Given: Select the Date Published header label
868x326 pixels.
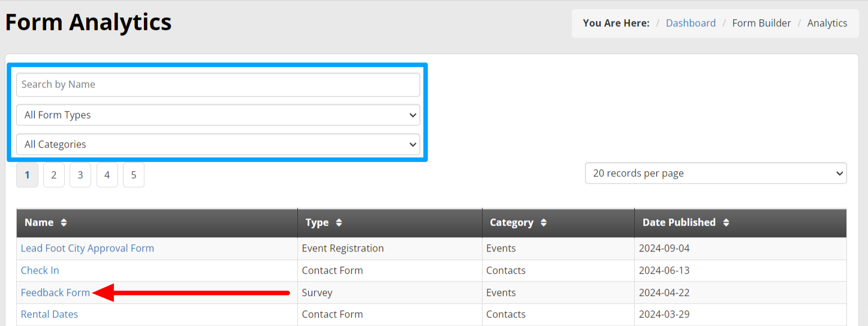Looking at the screenshot, I should pyautogui.click(x=679, y=223).
